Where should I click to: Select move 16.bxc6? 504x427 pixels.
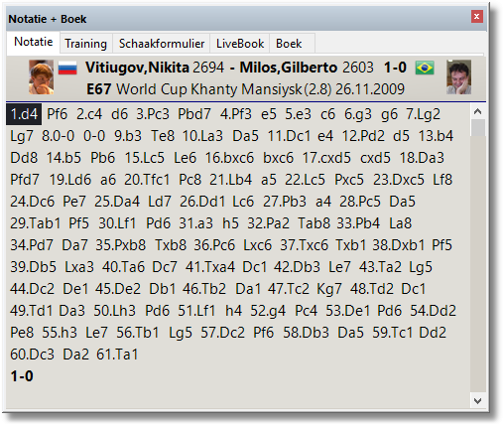(x=229, y=158)
